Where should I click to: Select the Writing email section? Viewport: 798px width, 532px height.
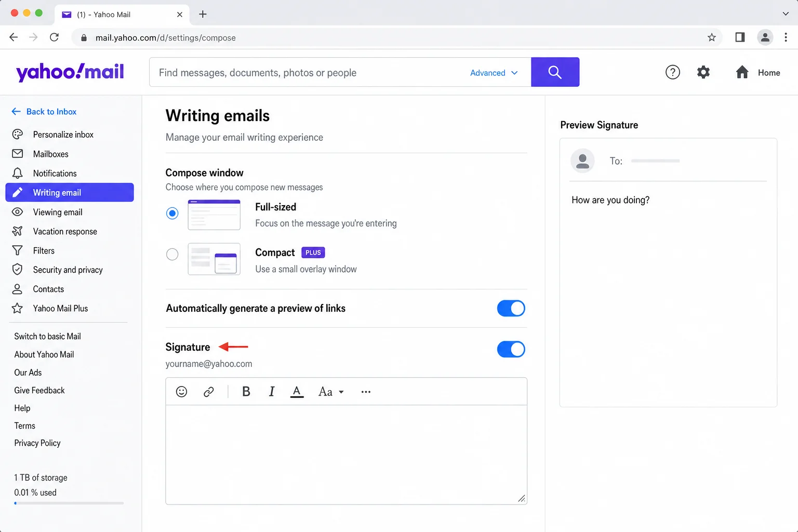(x=70, y=192)
